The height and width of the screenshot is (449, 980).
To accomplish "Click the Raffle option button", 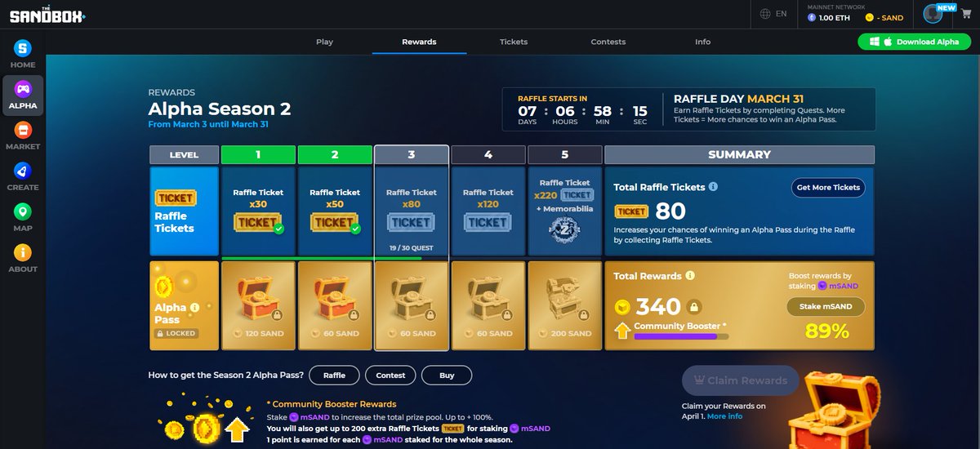I will pos(334,376).
